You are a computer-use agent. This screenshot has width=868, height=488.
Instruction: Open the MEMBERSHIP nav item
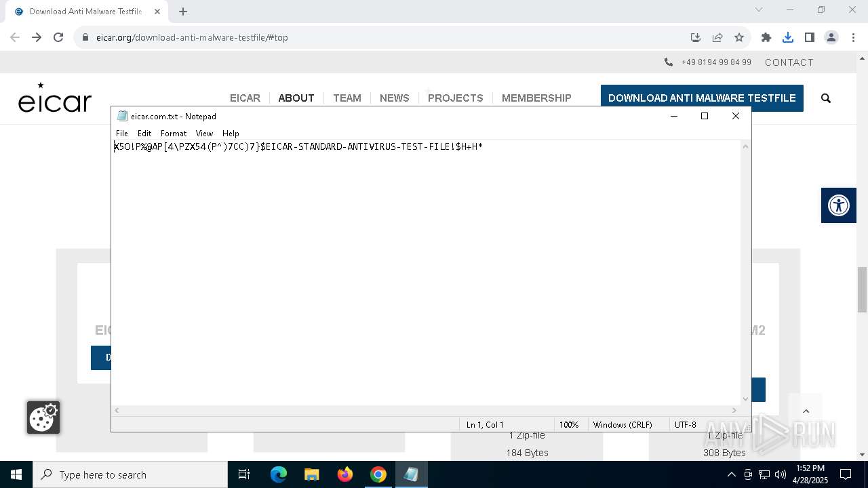[x=536, y=98]
